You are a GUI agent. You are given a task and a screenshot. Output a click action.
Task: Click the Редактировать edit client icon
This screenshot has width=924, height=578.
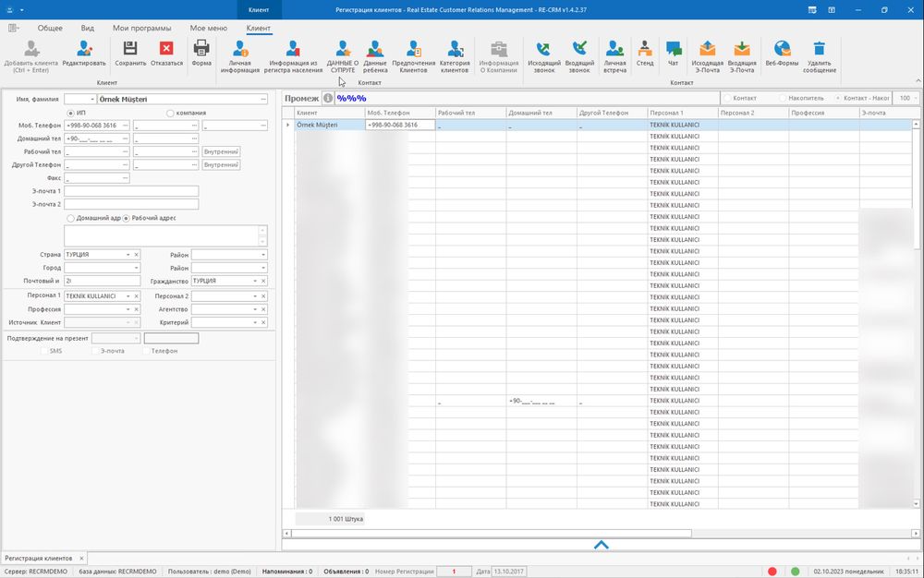(x=84, y=49)
